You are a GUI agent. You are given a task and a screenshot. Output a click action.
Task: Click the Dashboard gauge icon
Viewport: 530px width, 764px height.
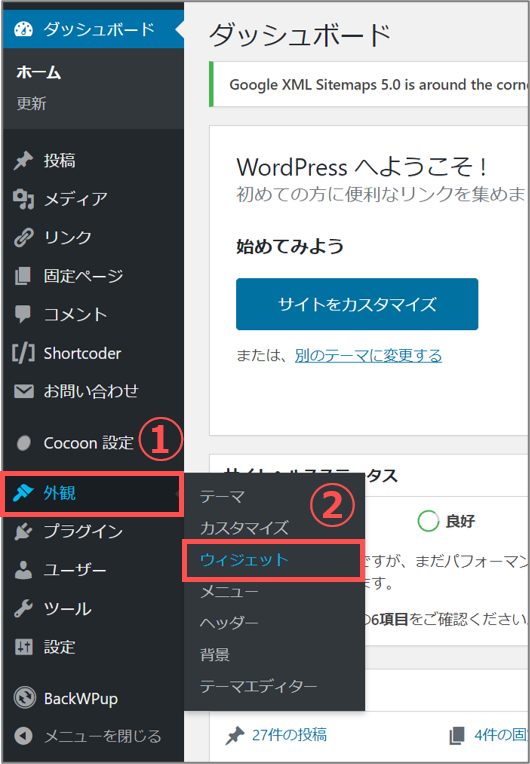click(23, 29)
